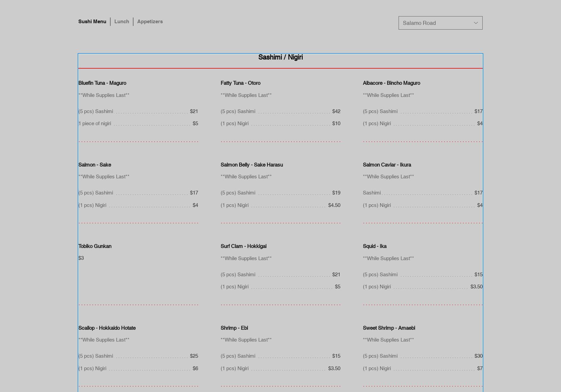Choose the Salmon Caviar - Ikura item

(x=387, y=165)
